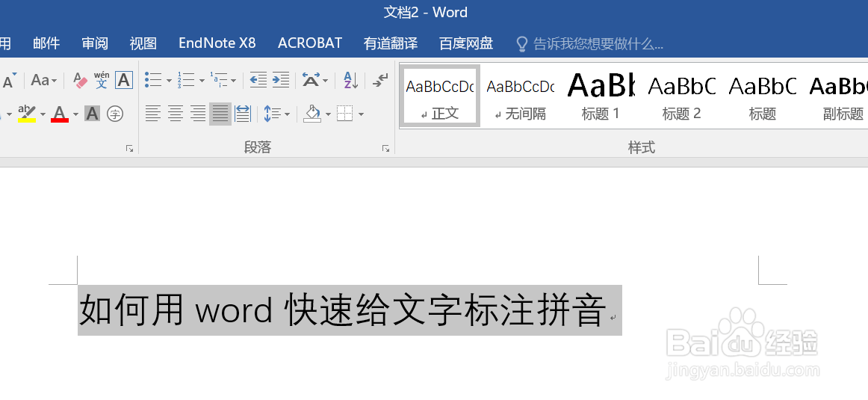Open the 百度网盘 tab
This screenshot has width=868, height=400.
466,43
